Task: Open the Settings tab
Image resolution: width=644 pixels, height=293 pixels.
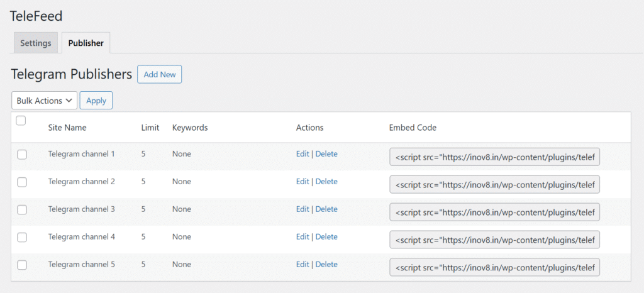Action: [x=36, y=43]
